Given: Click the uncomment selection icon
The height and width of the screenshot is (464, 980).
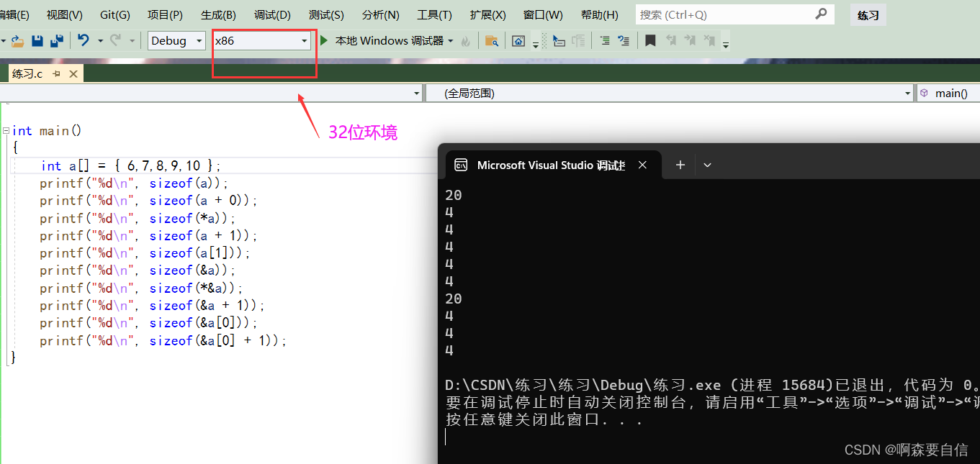Looking at the screenshot, I should [x=624, y=41].
